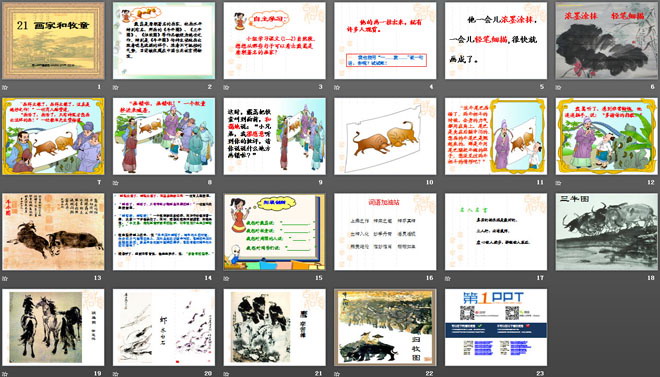660x377 pixels.
Task: Click the animation star icon under slide 3
Action: tap(226, 87)
